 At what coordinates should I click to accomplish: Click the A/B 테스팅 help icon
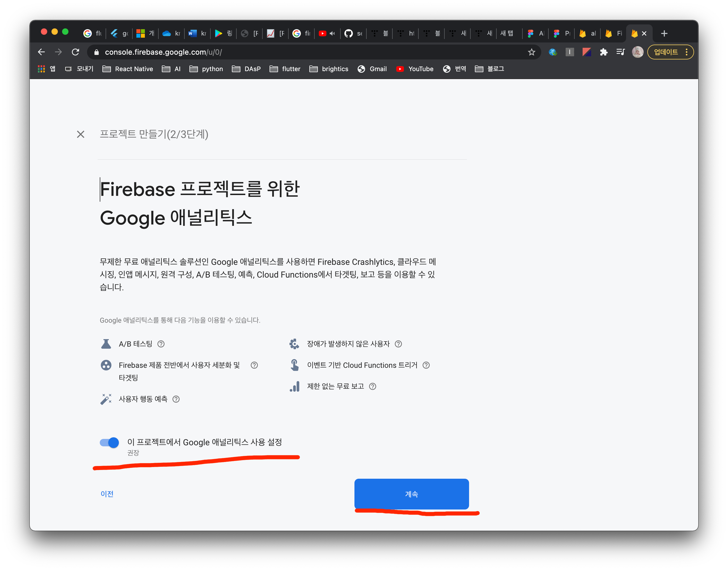161,344
